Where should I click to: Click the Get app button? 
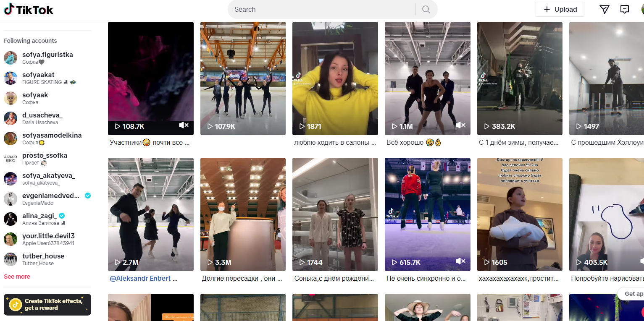click(x=632, y=294)
